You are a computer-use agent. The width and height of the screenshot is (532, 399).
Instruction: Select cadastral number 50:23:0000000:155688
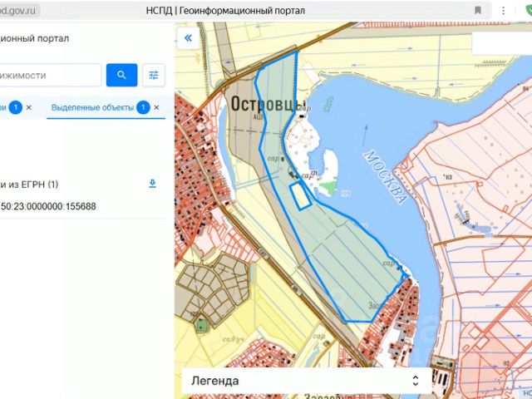tap(48, 206)
